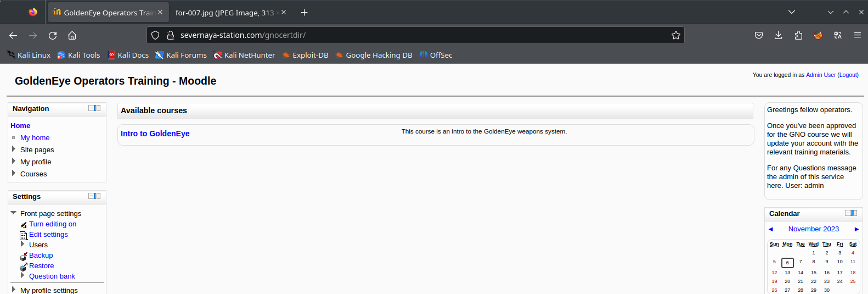
Task: Bookmark this page with the star icon
Action: (676, 35)
